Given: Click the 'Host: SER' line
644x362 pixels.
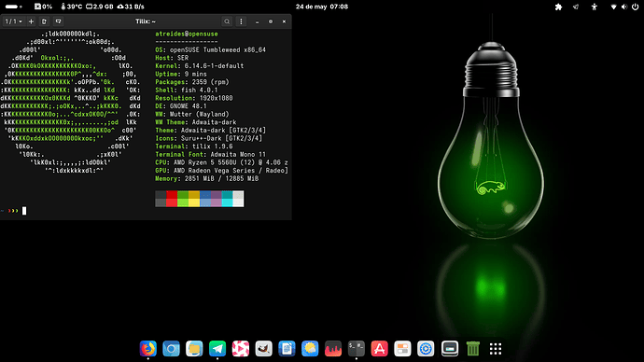Looking at the screenshot, I should [x=172, y=58].
